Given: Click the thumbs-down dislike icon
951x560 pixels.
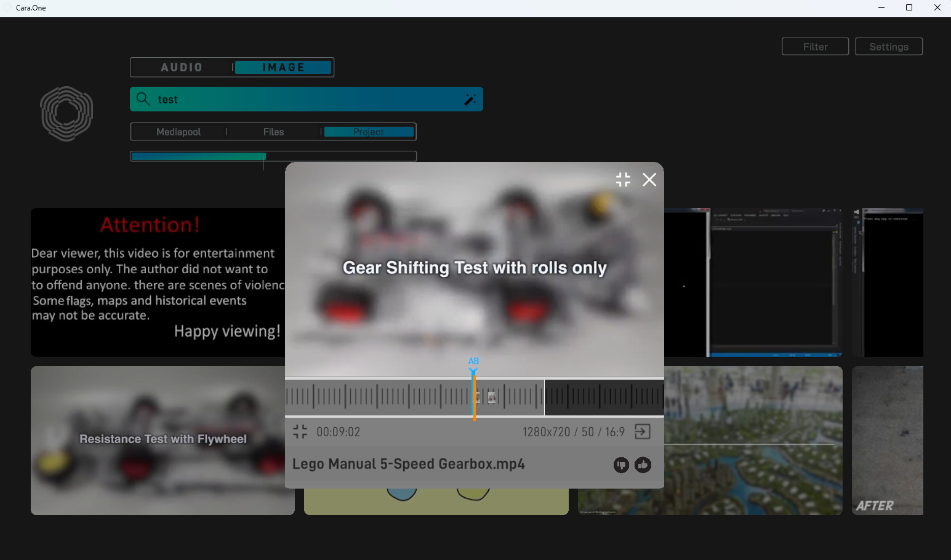Looking at the screenshot, I should pos(621,465).
